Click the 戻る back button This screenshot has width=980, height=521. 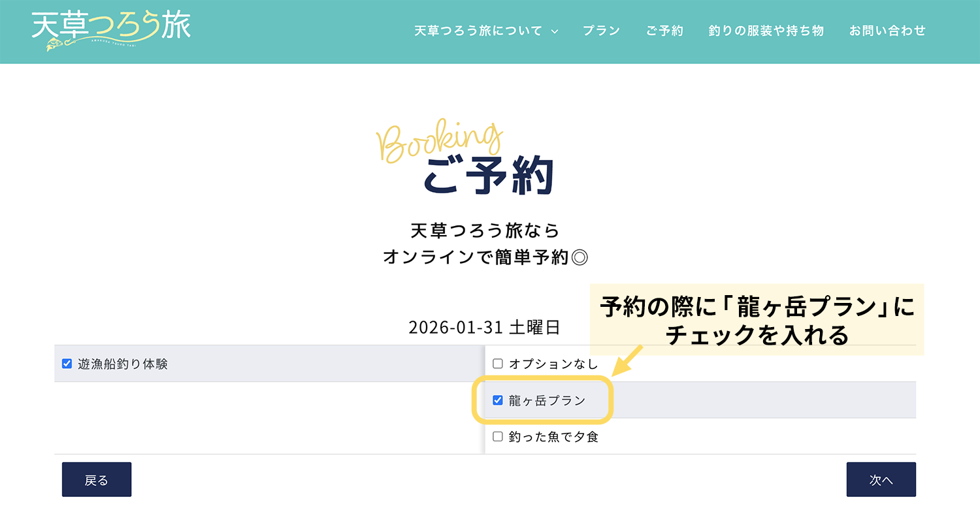pyautogui.click(x=97, y=480)
